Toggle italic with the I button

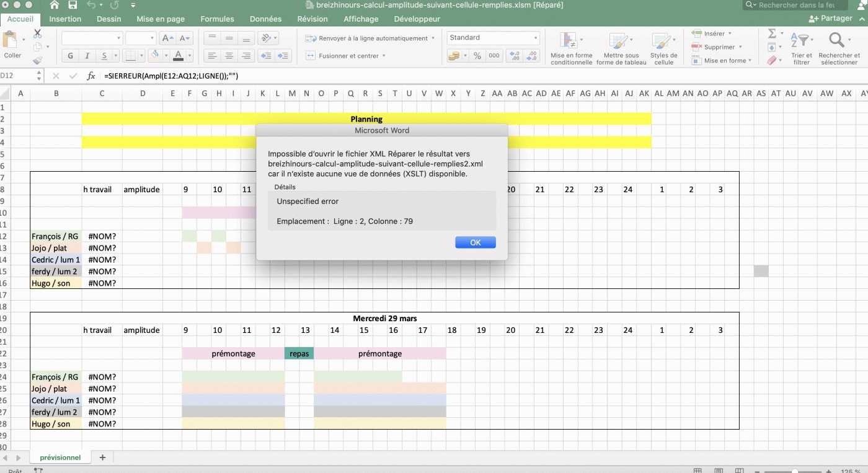click(x=87, y=56)
